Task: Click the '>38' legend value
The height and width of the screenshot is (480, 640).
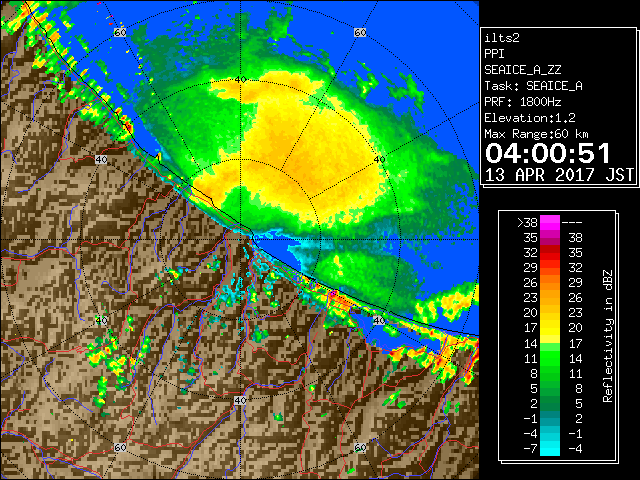Action: coord(527,223)
